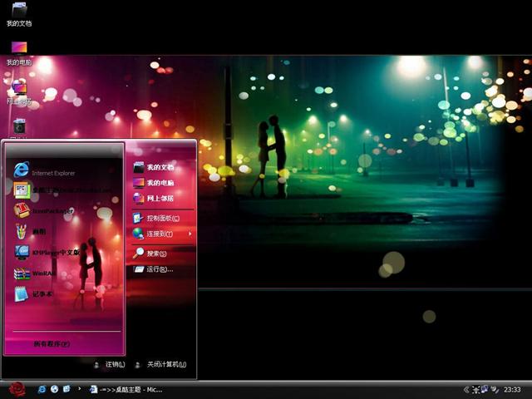Select 我的文档 in Start menu right pane
The height and width of the screenshot is (399, 532).
pos(160,167)
